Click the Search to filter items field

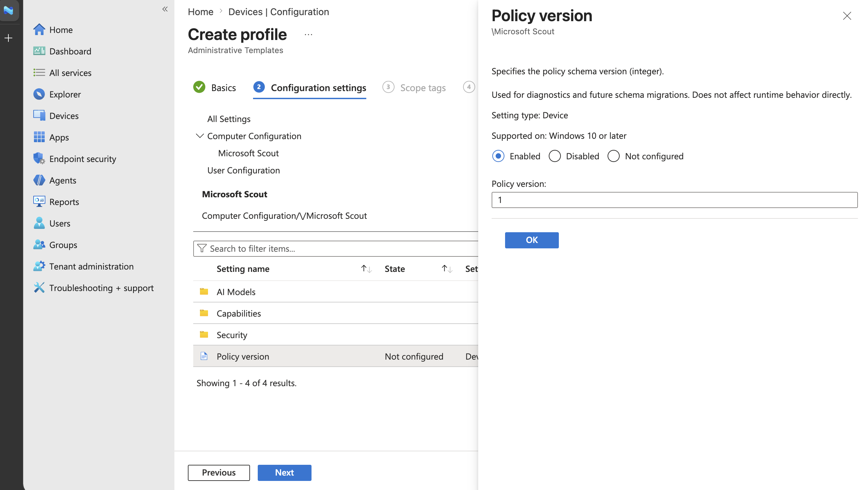[336, 248]
